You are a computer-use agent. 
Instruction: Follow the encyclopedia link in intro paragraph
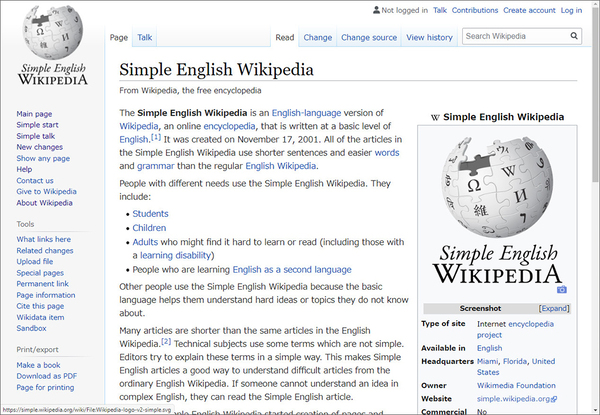[229, 126]
